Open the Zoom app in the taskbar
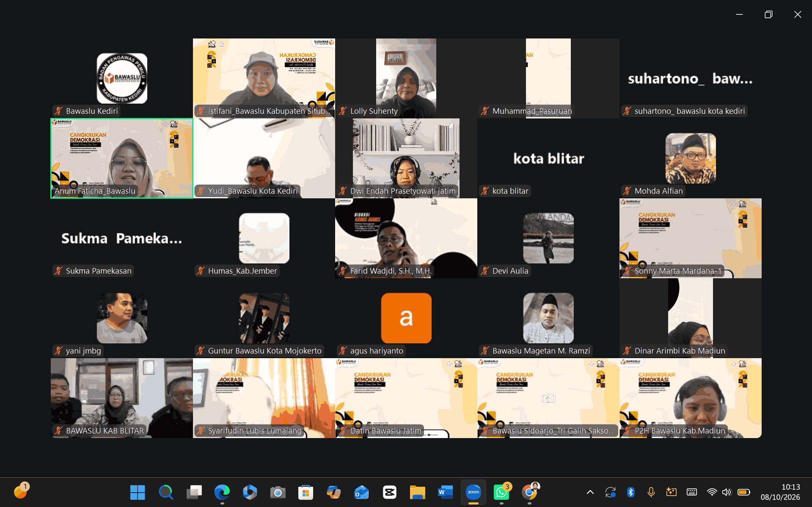The height and width of the screenshot is (507, 812). click(473, 492)
